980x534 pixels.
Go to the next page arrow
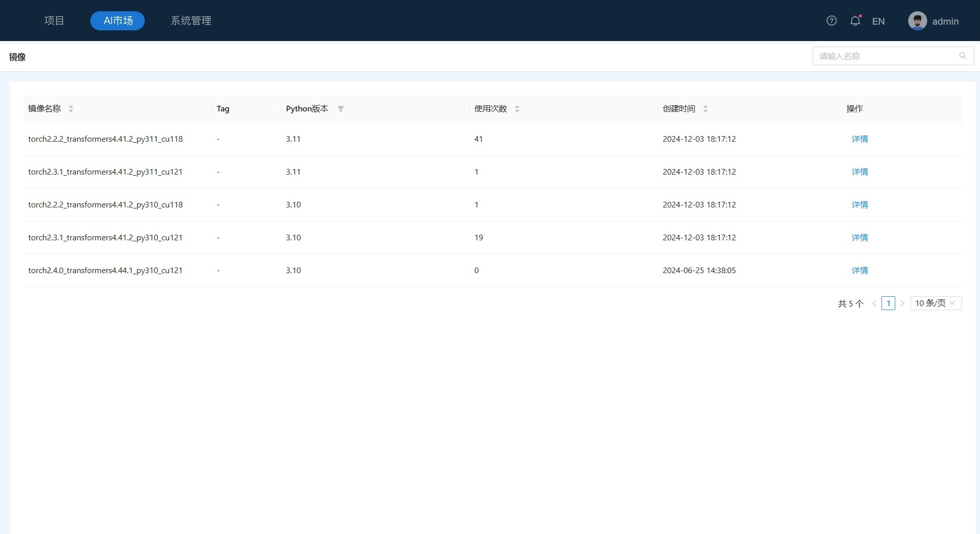pos(902,303)
